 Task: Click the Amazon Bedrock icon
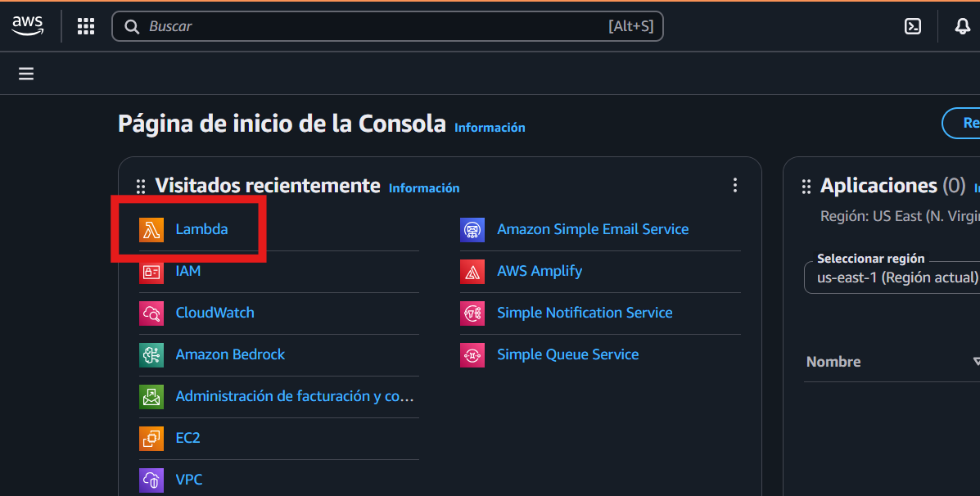click(x=151, y=354)
